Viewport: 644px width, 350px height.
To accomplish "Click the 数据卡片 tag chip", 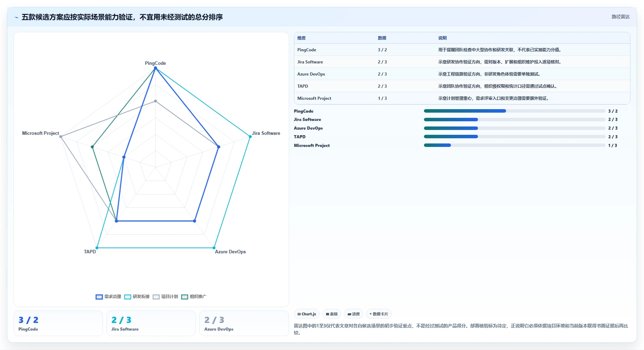I will [379, 314].
